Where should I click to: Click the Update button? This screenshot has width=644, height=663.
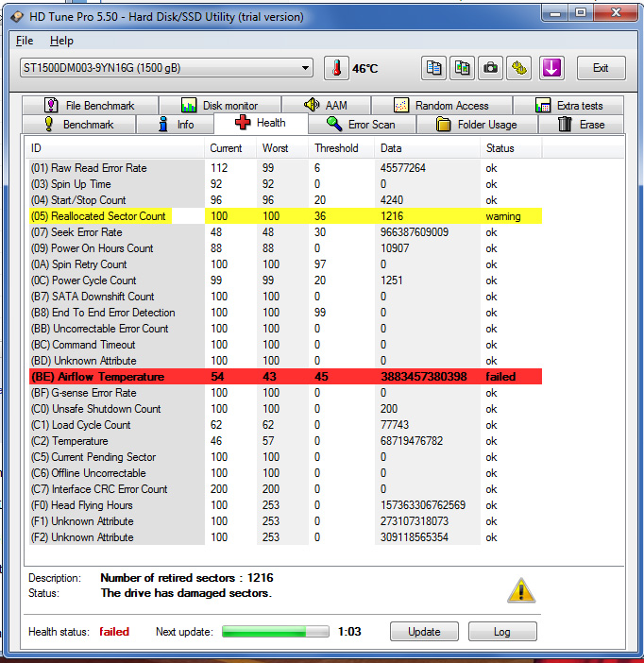tap(424, 631)
